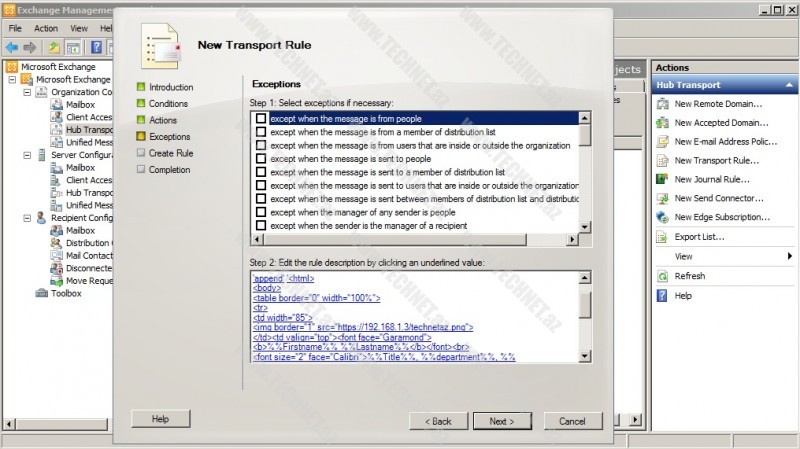Image resolution: width=800 pixels, height=449 pixels.
Task: Collapse Recipient Configuration node
Action: 27,218
